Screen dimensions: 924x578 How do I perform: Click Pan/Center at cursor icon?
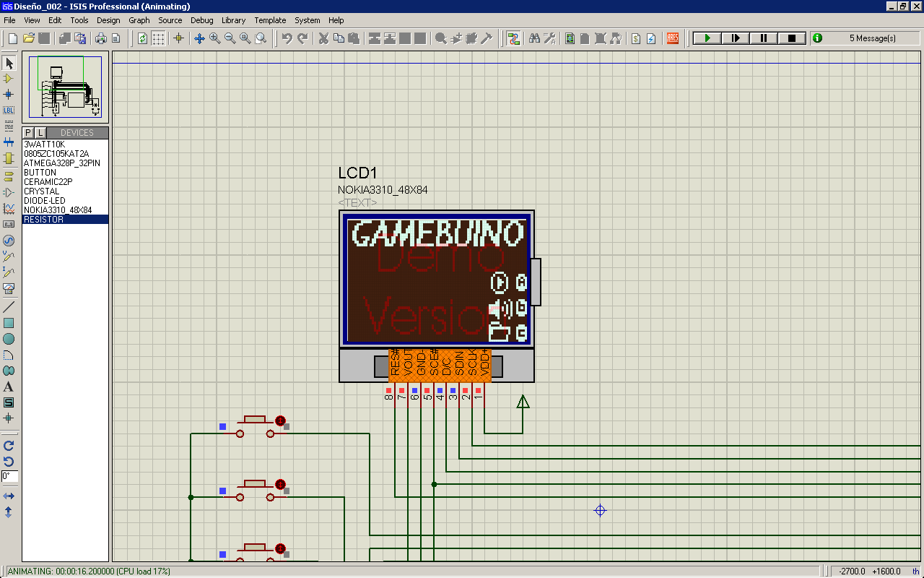coord(199,38)
